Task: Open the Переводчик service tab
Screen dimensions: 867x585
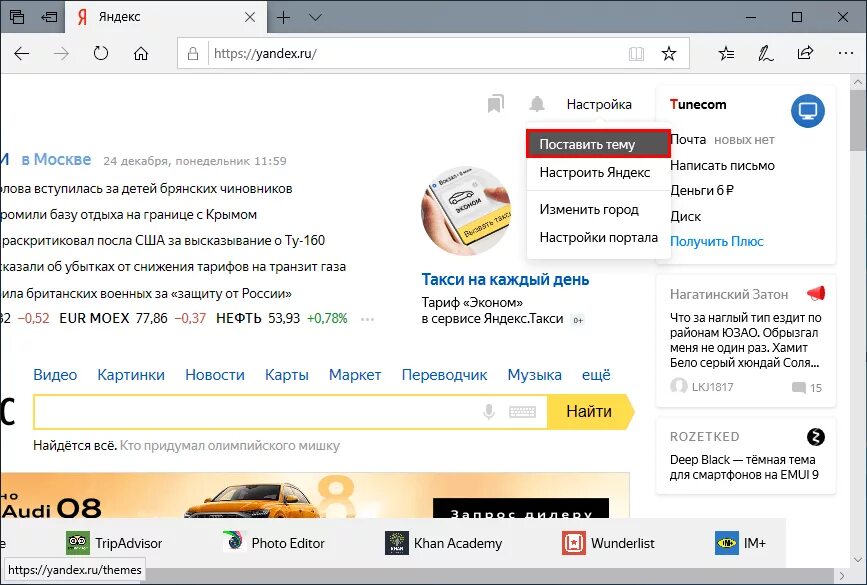Action: [445, 375]
